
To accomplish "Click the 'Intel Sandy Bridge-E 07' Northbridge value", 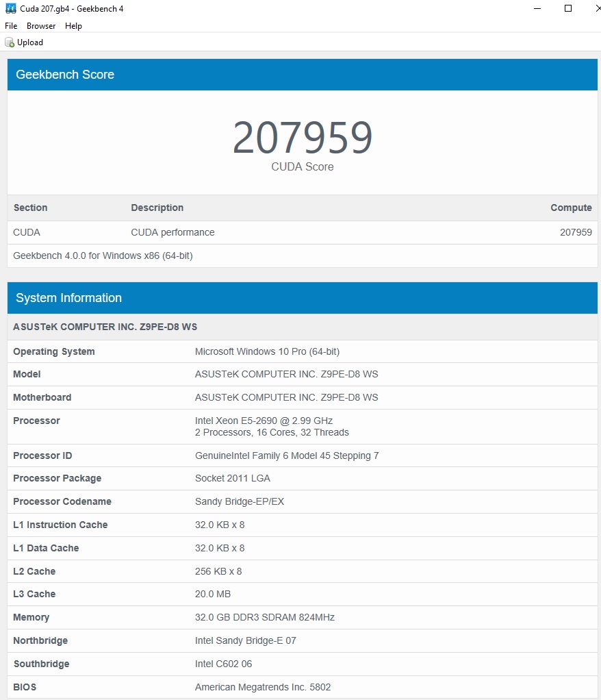I will (246, 640).
